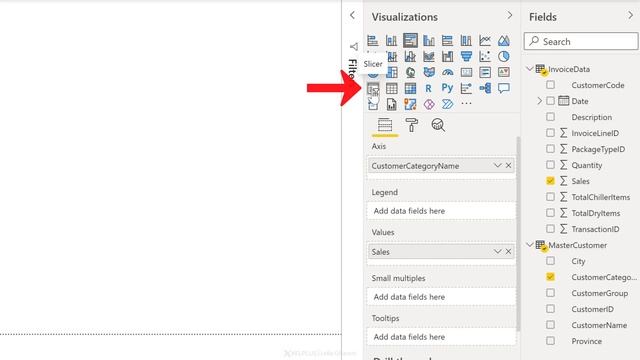Select the Power Automate visual
The image size is (640, 360).
point(447,104)
